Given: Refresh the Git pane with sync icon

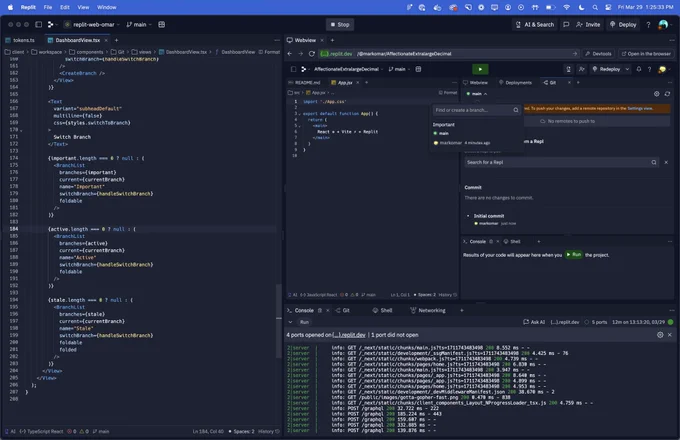Looking at the screenshot, I should click(667, 94).
